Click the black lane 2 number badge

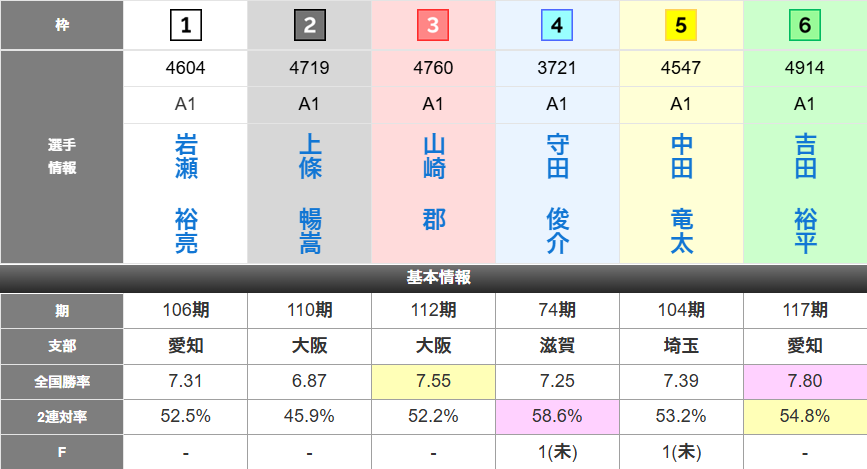(309, 25)
